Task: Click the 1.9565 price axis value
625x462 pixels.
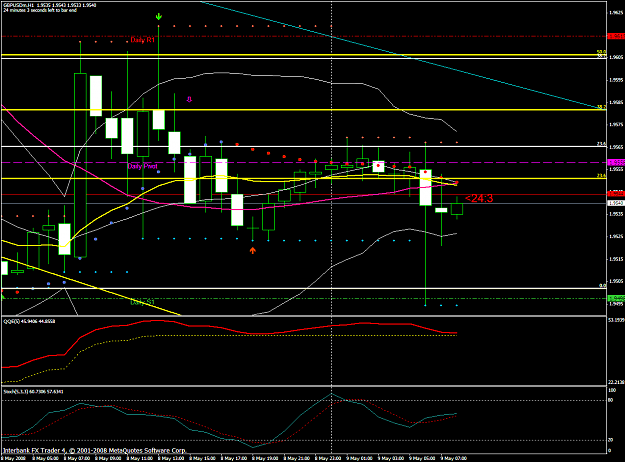Action: tap(616, 147)
